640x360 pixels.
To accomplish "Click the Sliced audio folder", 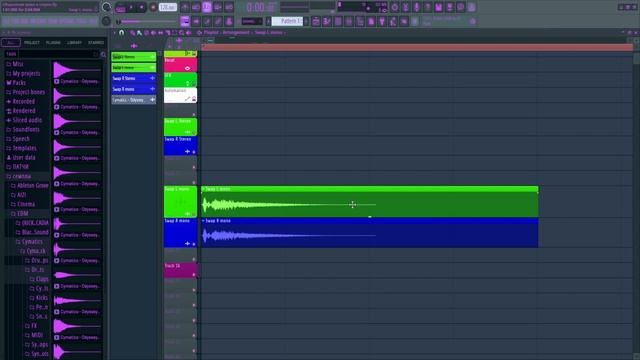I will tap(24, 120).
